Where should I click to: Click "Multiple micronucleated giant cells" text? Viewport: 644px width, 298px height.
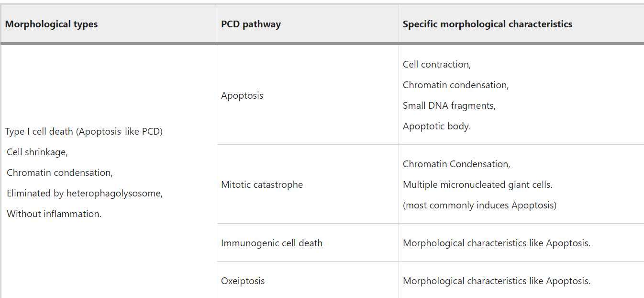477,185
